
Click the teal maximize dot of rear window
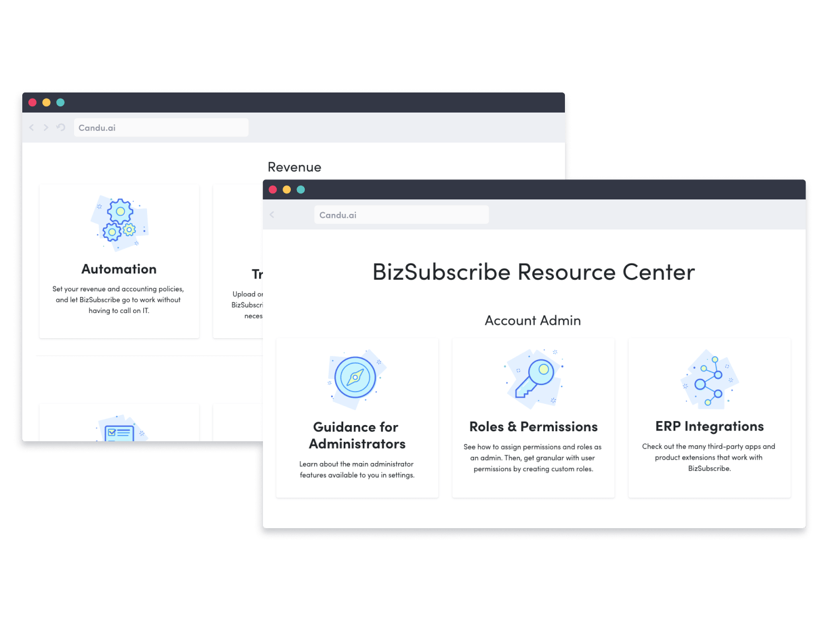[61, 103]
